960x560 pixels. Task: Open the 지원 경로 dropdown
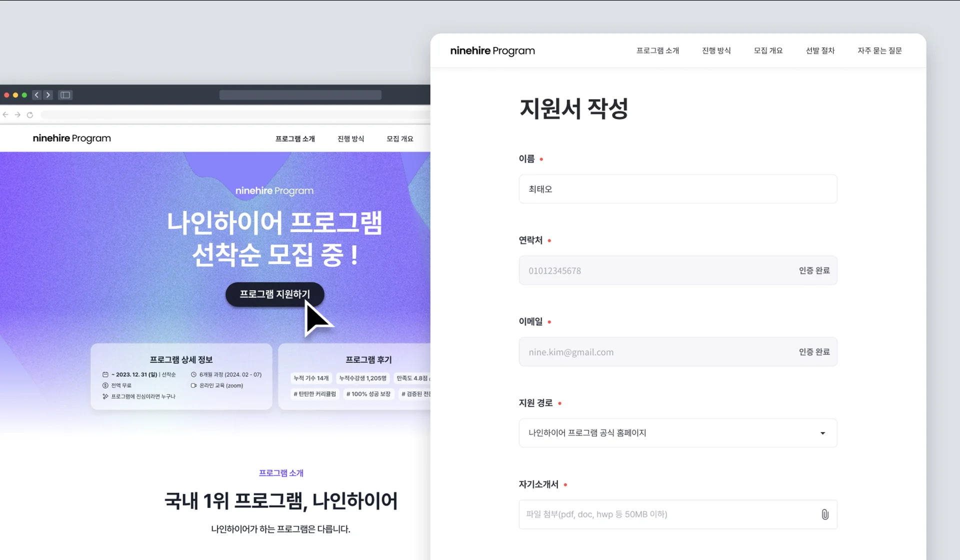(x=822, y=433)
